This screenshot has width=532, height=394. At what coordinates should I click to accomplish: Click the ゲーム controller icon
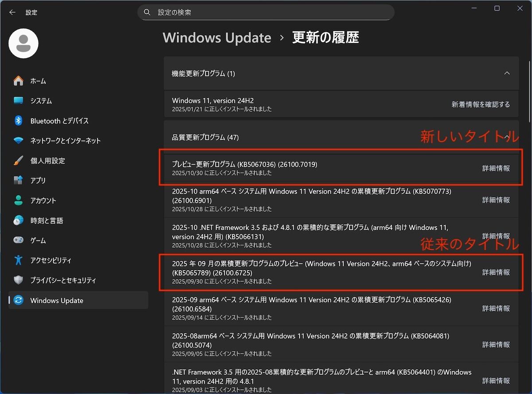point(18,240)
